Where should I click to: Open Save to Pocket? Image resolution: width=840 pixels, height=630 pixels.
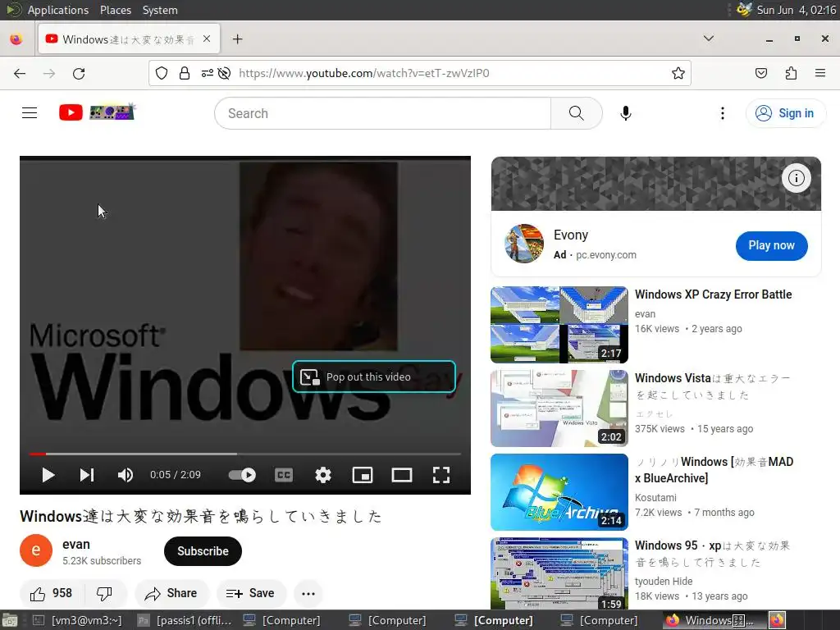tap(761, 73)
